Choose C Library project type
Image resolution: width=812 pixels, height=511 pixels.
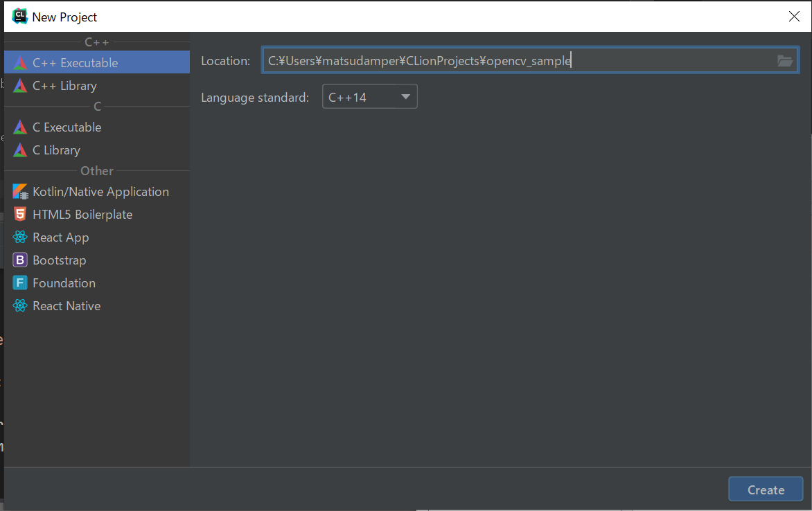(x=97, y=150)
